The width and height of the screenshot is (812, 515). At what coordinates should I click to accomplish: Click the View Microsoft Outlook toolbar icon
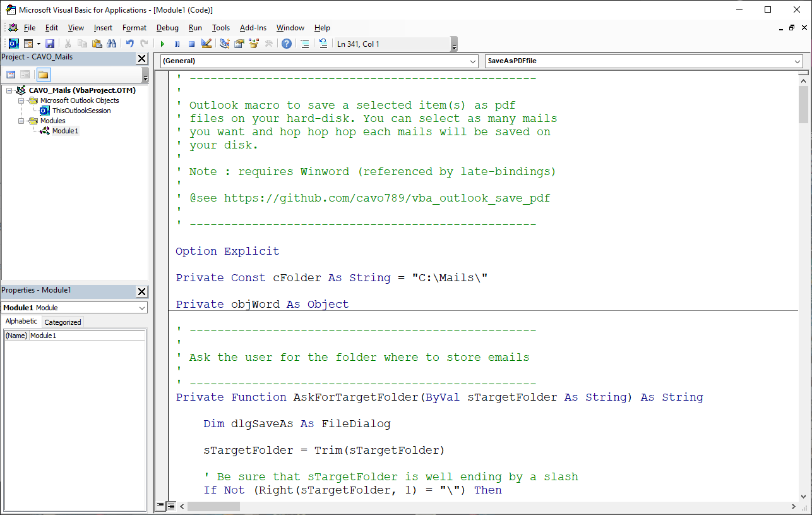point(13,44)
